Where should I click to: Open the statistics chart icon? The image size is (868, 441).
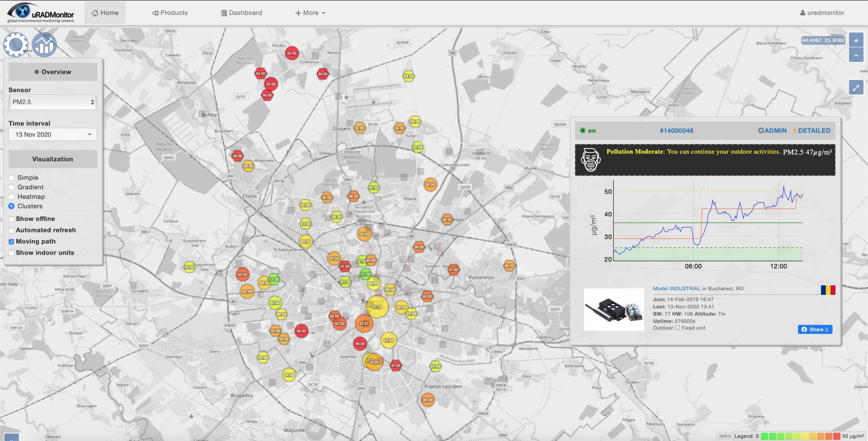click(x=44, y=44)
